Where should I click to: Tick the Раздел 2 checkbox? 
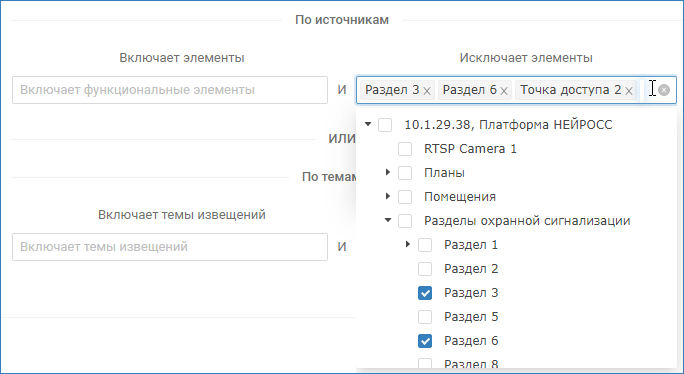425,269
